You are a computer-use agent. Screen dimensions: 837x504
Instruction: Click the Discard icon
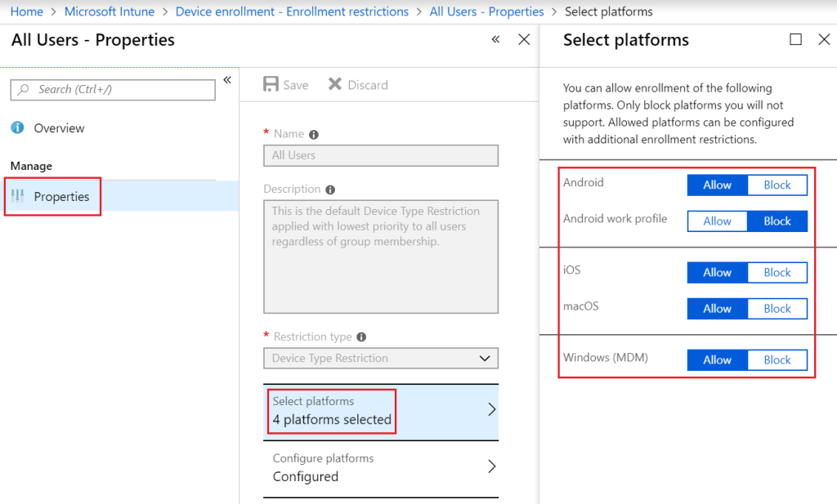[x=333, y=84]
